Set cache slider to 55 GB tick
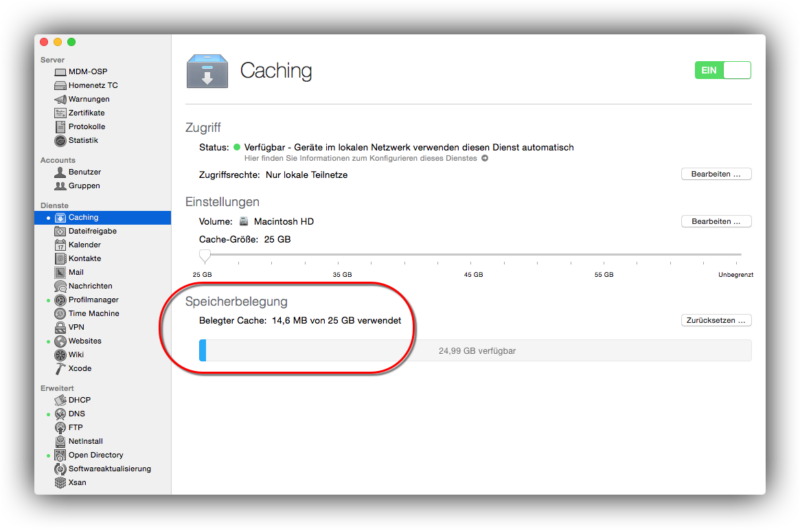800x529 pixels. click(604, 263)
